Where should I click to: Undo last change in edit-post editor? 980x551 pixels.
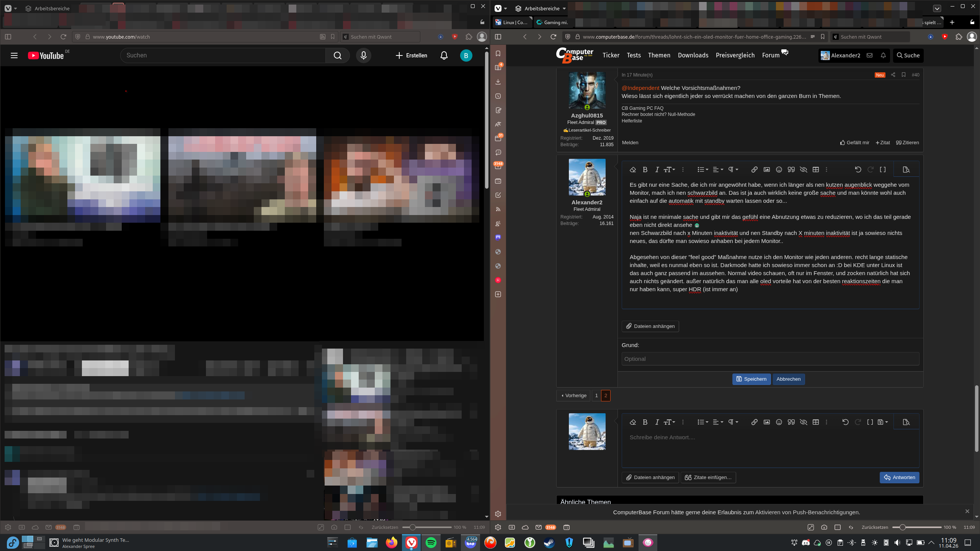coord(858,170)
